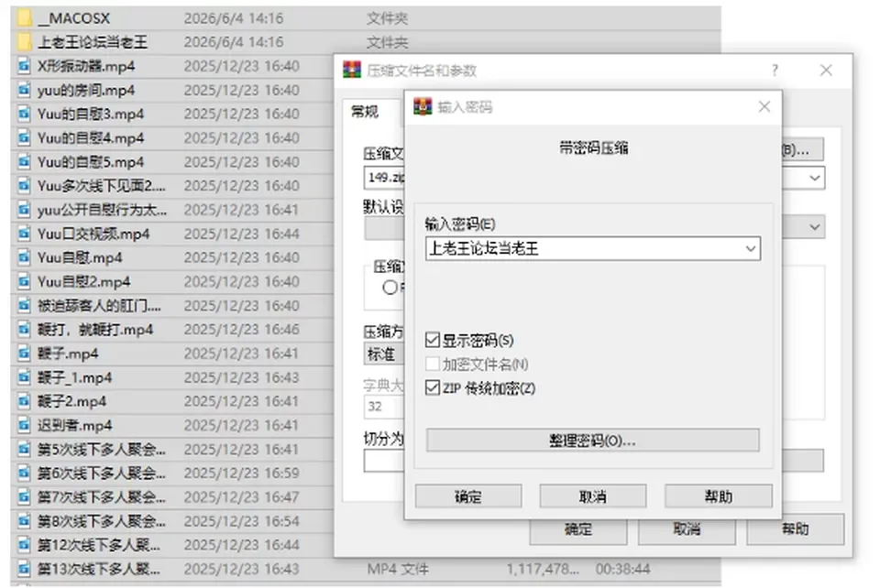Image resolution: width=880 pixels, height=588 pixels.
Task: Open 整理密码(O)... password organizer
Action: point(593,441)
